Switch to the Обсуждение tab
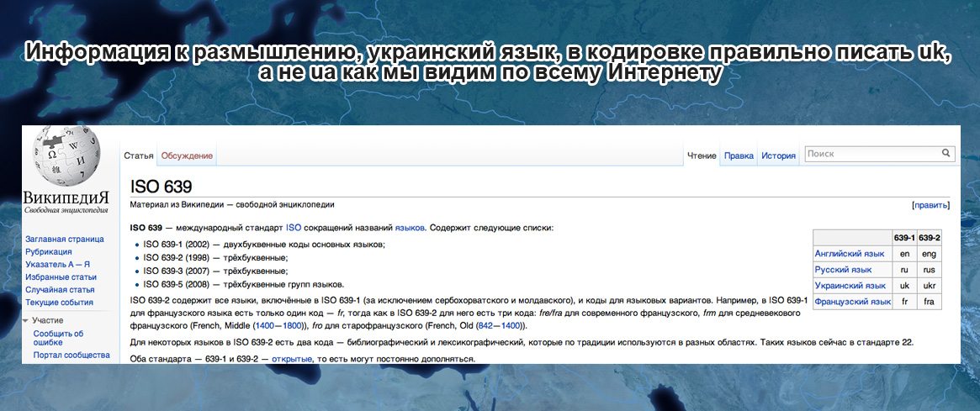This screenshot has height=411, width=980. (187, 155)
